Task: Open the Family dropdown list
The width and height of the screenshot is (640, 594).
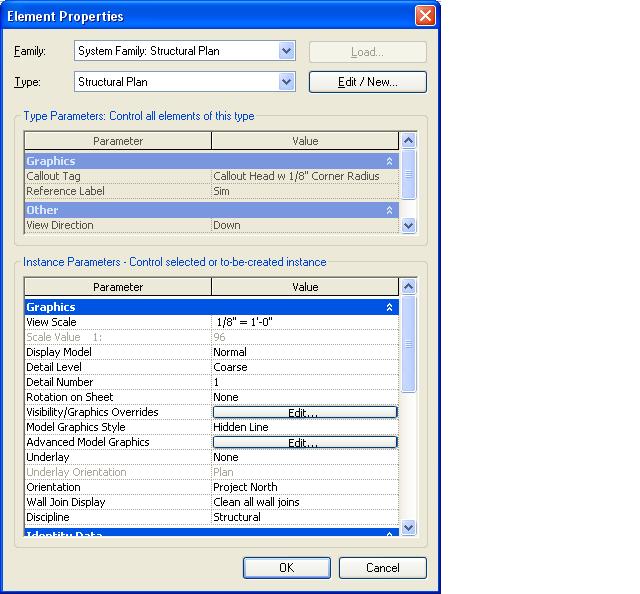Action: (x=287, y=51)
